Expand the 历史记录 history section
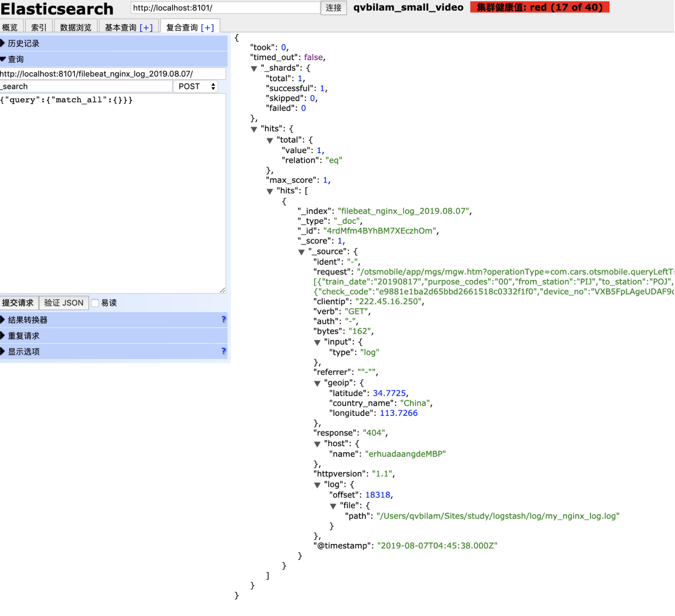 click(x=113, y=43)
